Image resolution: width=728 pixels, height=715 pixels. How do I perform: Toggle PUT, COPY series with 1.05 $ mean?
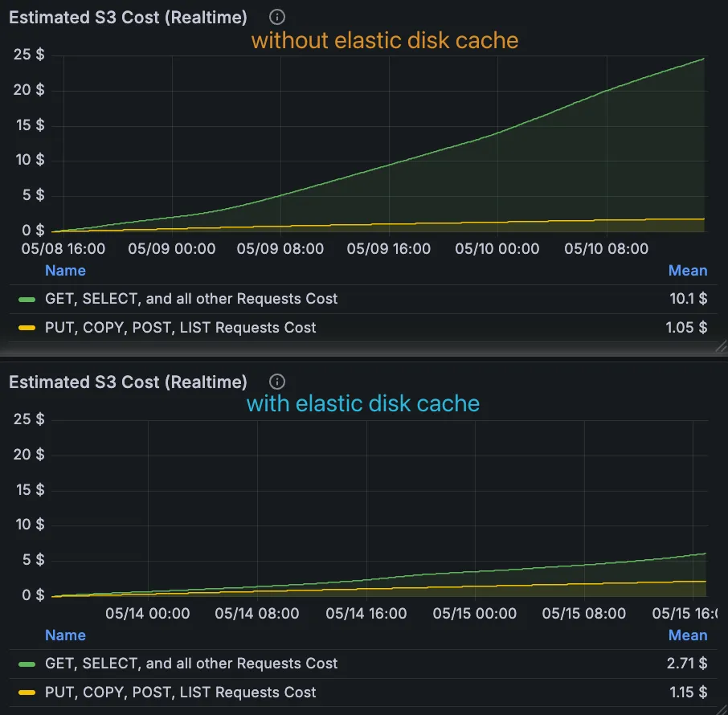pyautogui.click(x=180, y=328)
